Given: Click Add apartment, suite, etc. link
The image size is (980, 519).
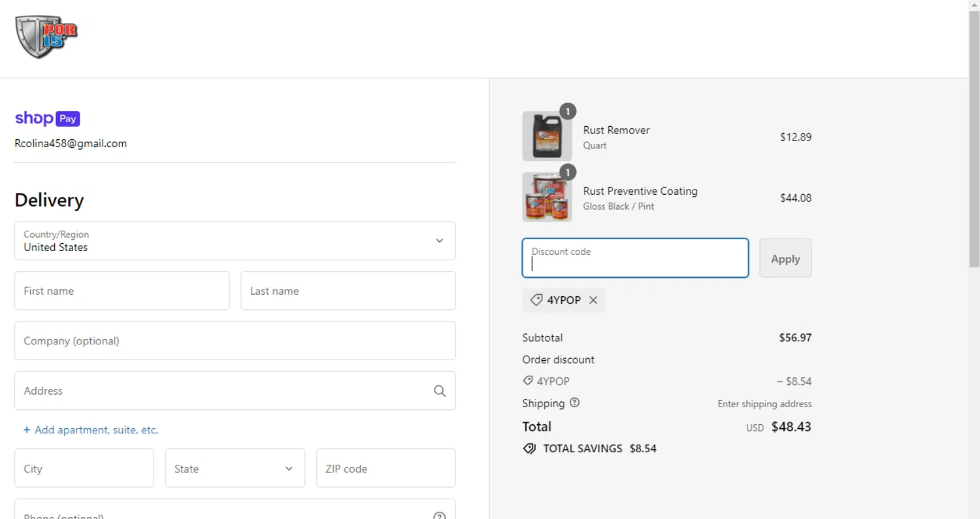Looking at the screenshot, I should click(x=91, y=429).
